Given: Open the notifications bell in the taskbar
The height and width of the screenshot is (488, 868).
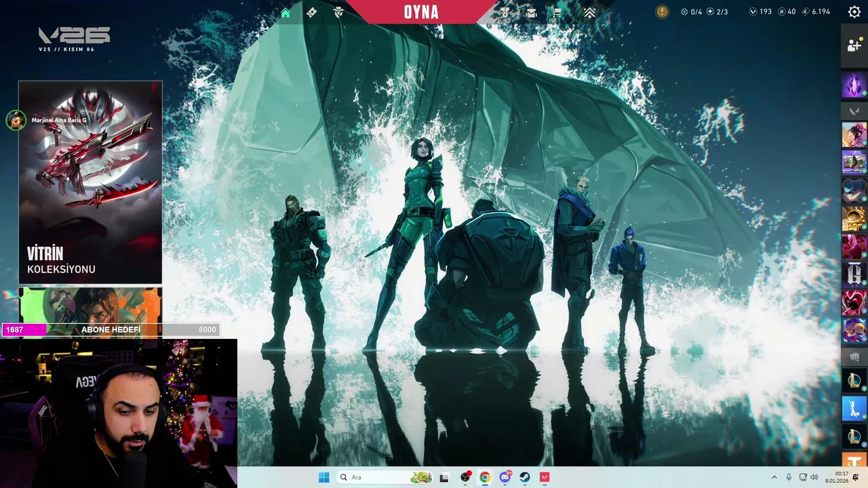Looking at the screenshot, I should (856, 477).
